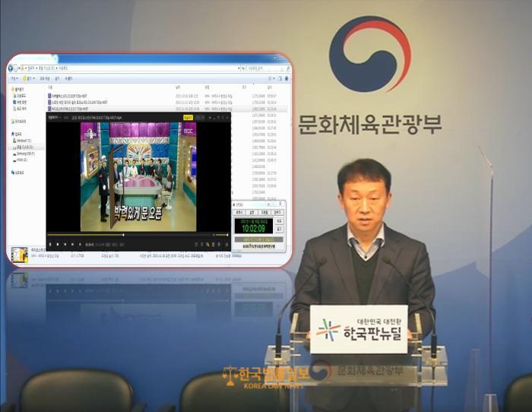The height and width of the screenshot is (412, 532).
Task: Click the upper side button beside the clock
Action: (279, 221)
